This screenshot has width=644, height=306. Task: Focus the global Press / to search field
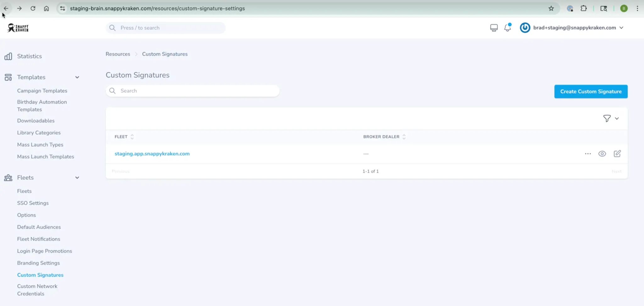tap(165, 28)
